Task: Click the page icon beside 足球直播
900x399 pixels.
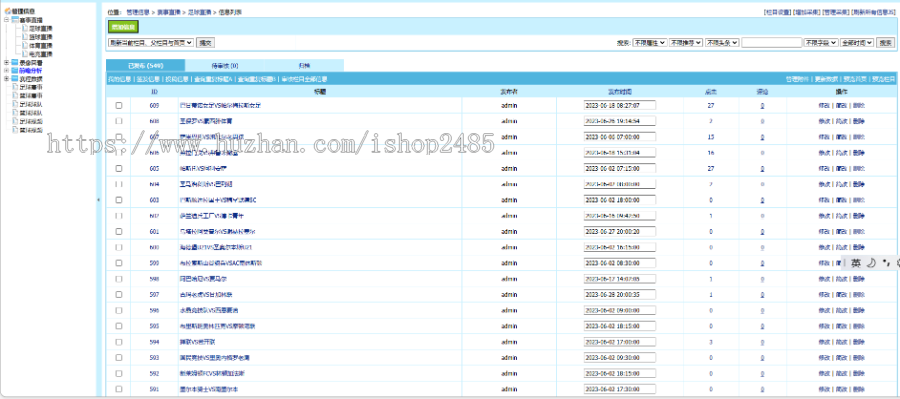Action: coord(25,28)
